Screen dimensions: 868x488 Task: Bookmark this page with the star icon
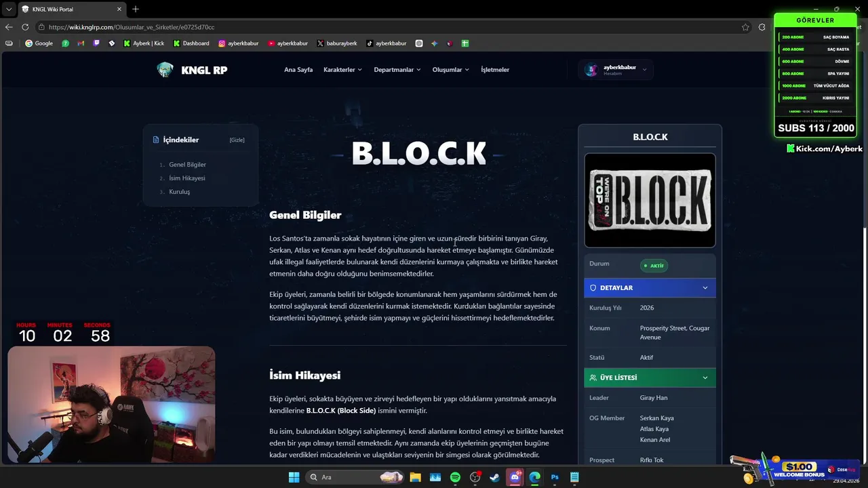(745, 27)
